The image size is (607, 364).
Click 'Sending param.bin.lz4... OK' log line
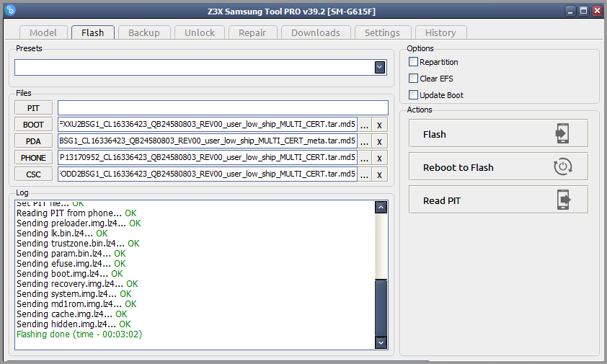point(71,254)
